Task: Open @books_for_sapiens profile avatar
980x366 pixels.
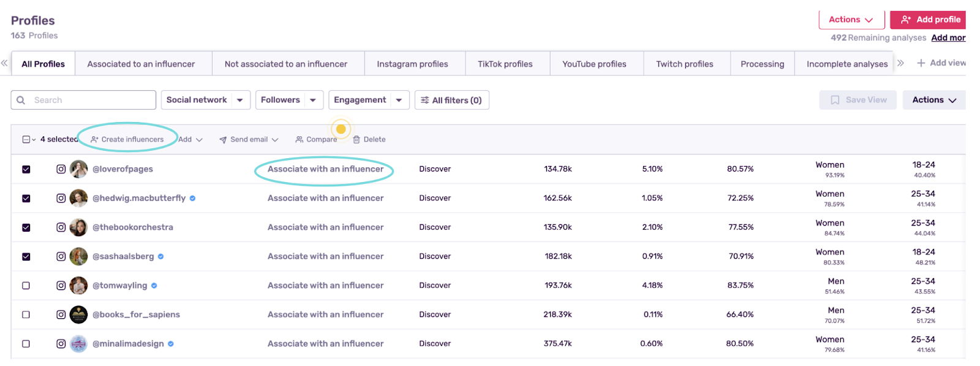Action: (78, 315)
